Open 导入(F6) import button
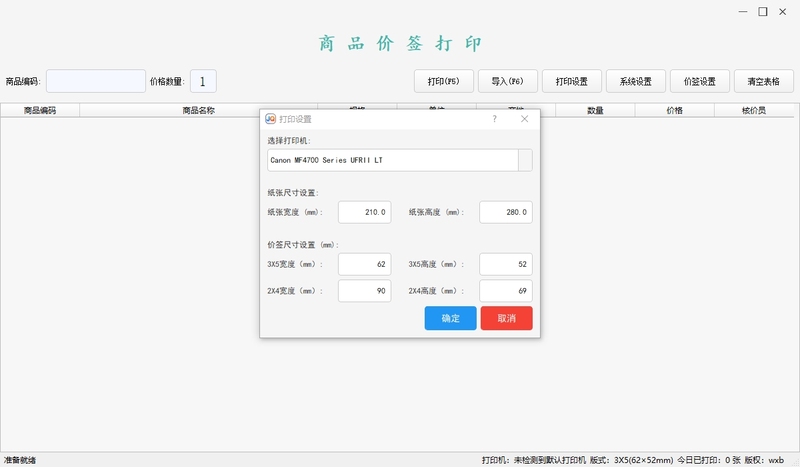Image resolution: width=800 pixels, height=467 pixels. pos(508,81)
